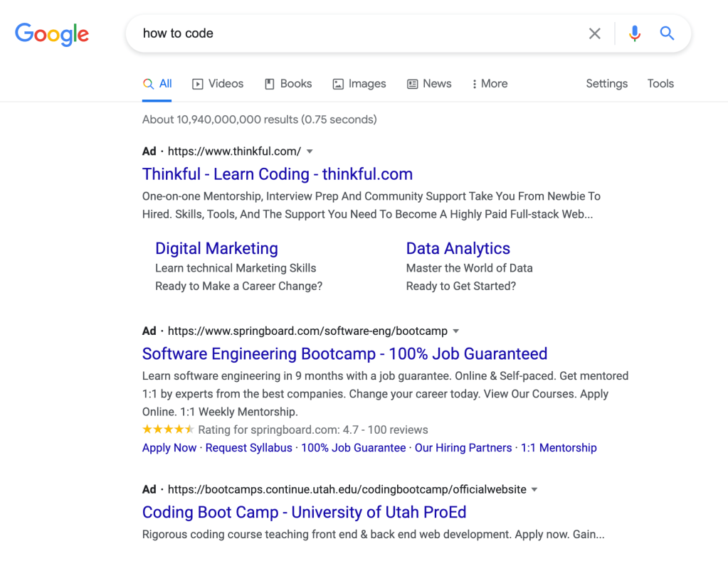Visit the Data Analytics sitelink
This screenshot has height=566, width=728.
click(458, 249)
